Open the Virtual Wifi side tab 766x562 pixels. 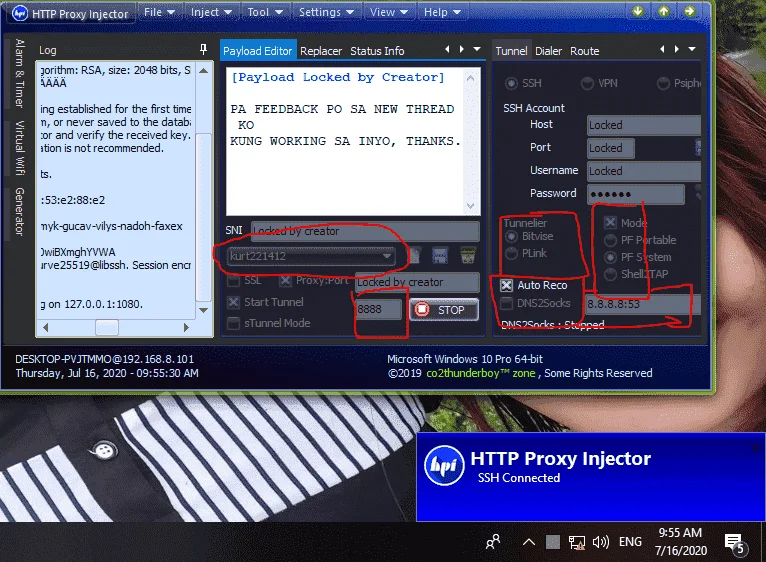19,148
